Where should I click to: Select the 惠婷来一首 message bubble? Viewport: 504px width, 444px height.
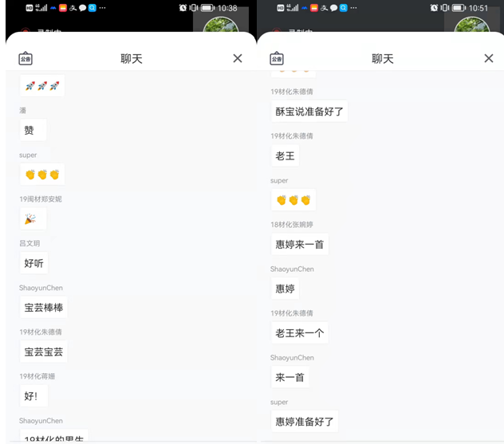(300, 245)
